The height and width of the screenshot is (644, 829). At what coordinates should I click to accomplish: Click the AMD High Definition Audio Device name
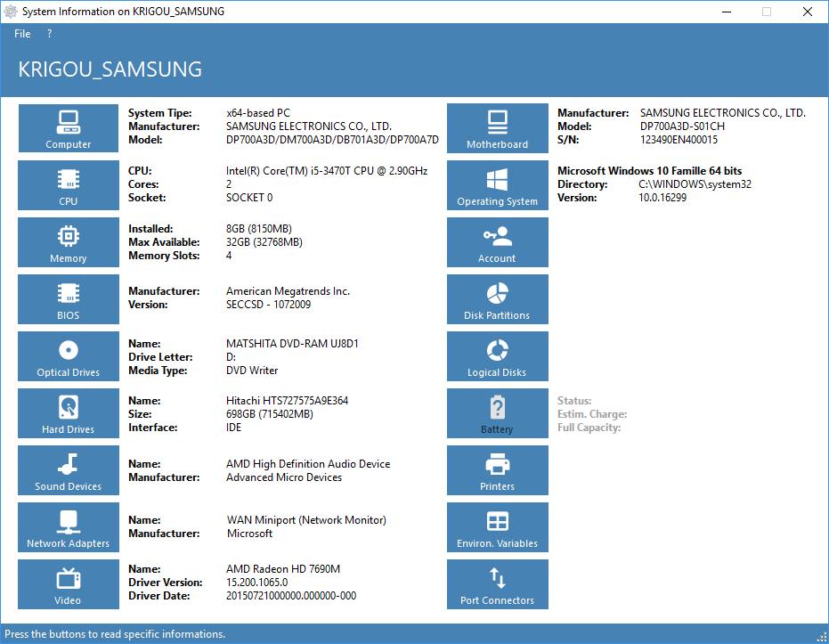(x=308, y=464)
